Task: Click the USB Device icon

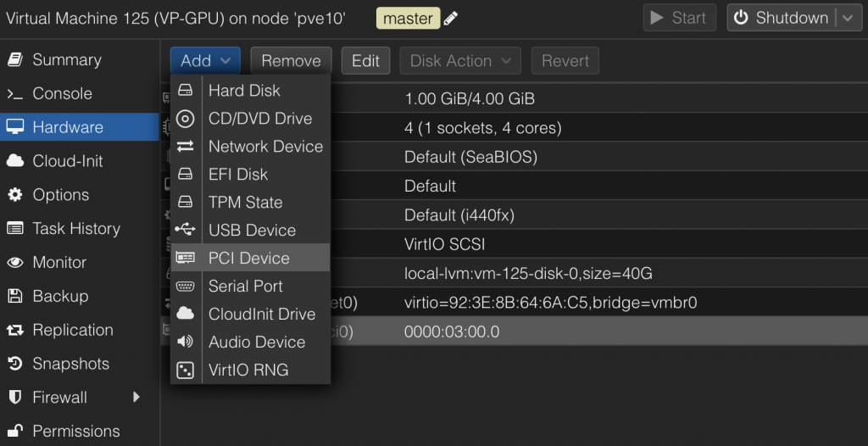Action: (185, 230)
